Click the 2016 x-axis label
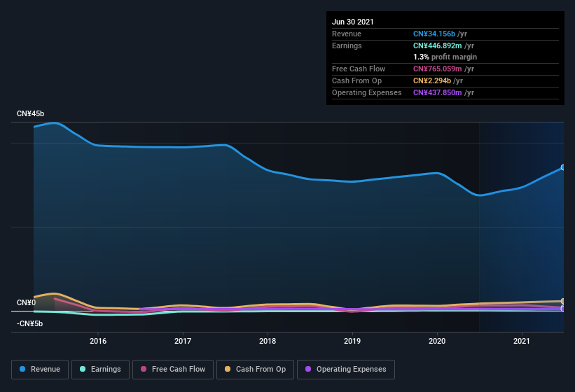Image resolution: width=575 pixels, height=392 pixels. tap(98, 341)
